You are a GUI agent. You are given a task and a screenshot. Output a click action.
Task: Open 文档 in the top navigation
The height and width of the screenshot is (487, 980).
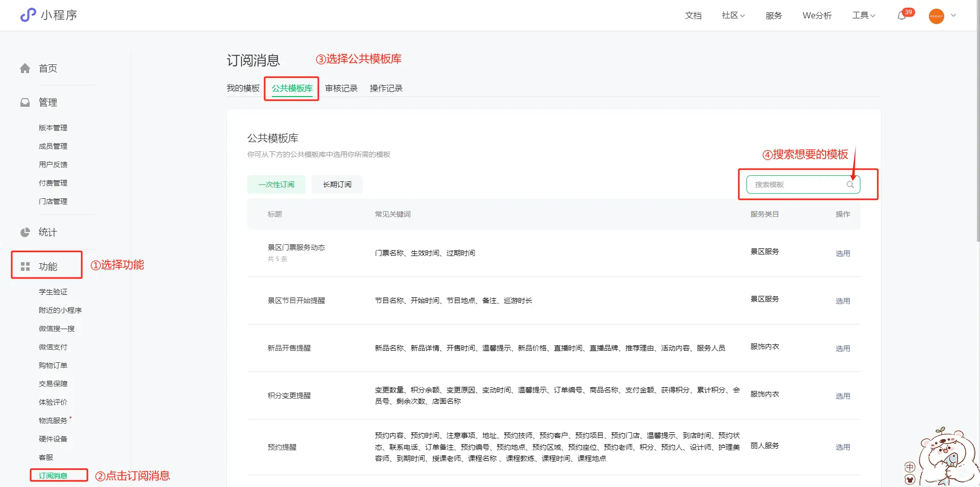click(693, 15)
